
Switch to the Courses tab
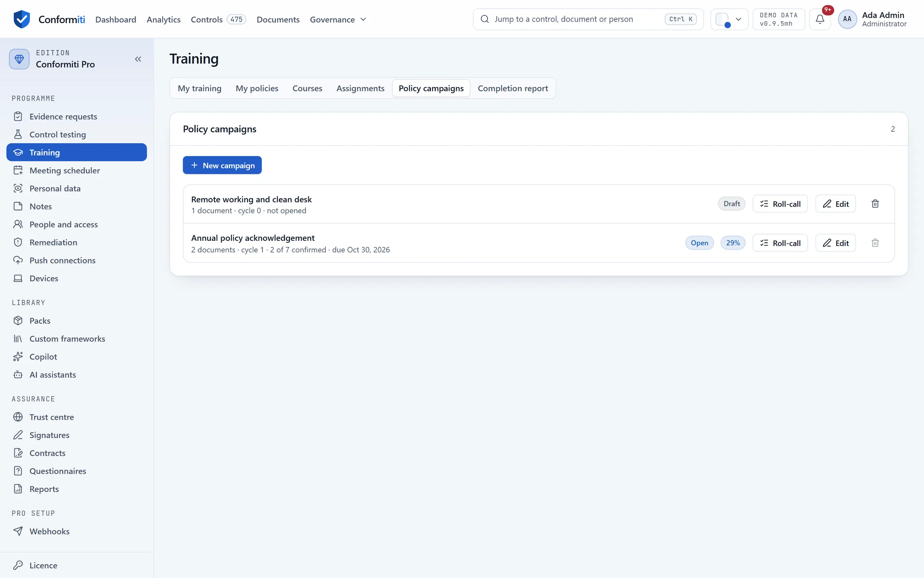pyautogui.click(x=307, y=88)
